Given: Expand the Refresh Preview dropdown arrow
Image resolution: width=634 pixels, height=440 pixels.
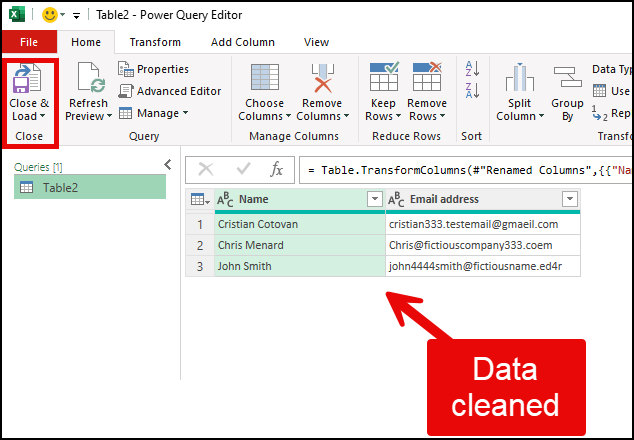Looking at the screenshot, I should [109, 116].
